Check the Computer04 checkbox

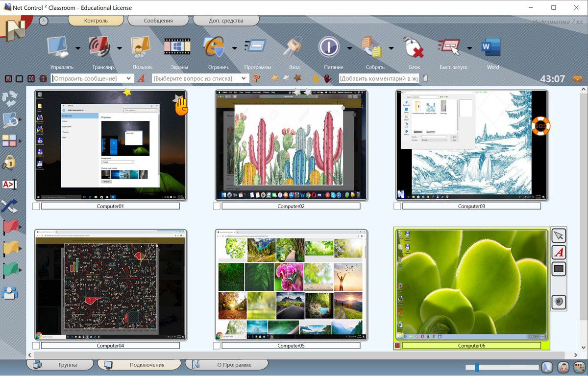(x=36, y=346)
